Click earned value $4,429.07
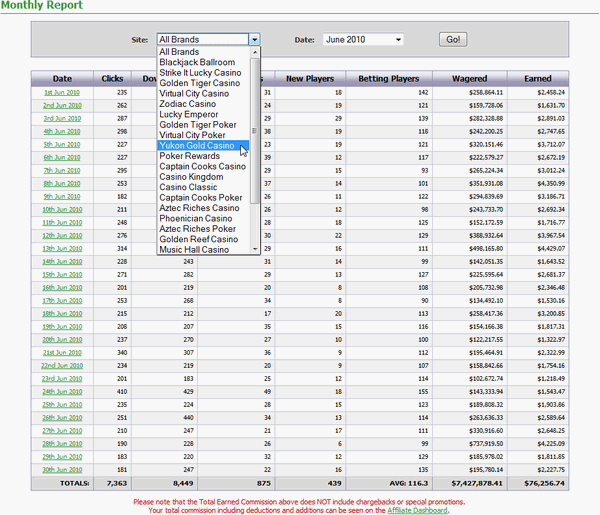The width and height of the screenshot is (600, 515). [551, 249]
